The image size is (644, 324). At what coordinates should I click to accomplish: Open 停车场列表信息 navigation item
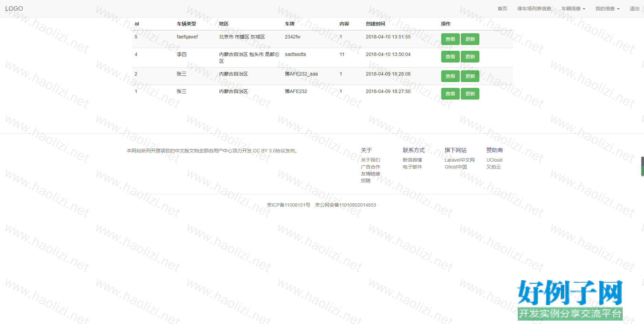point(534,9)
